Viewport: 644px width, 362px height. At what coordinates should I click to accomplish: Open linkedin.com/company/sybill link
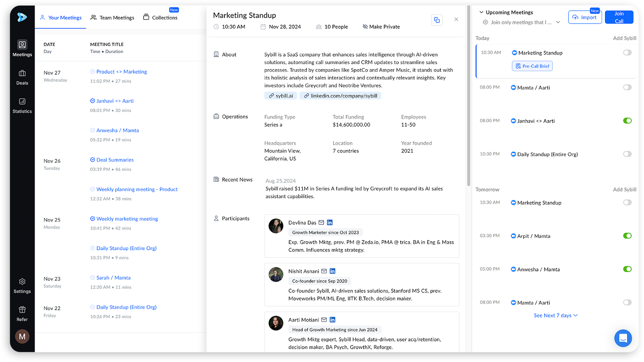(x=340, y=96)
